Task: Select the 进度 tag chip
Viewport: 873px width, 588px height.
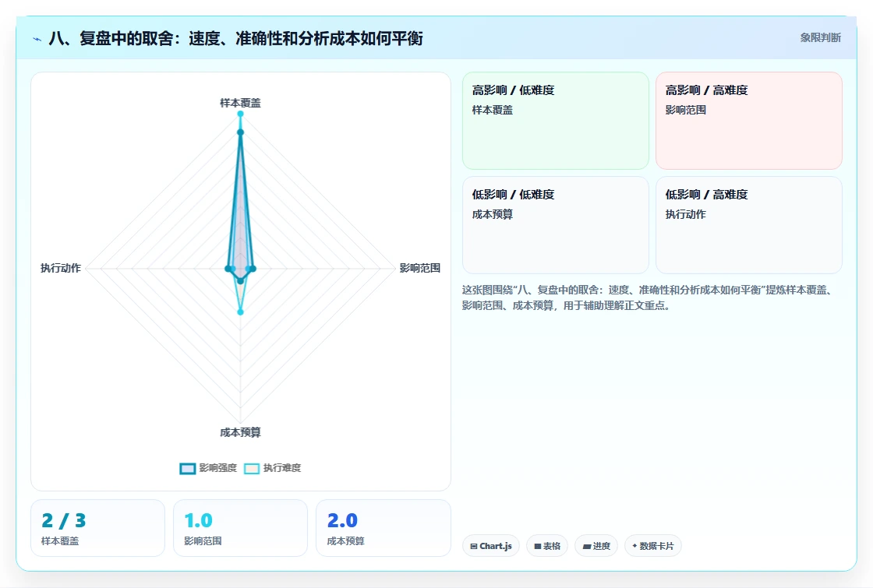Action: pos(596,546)
